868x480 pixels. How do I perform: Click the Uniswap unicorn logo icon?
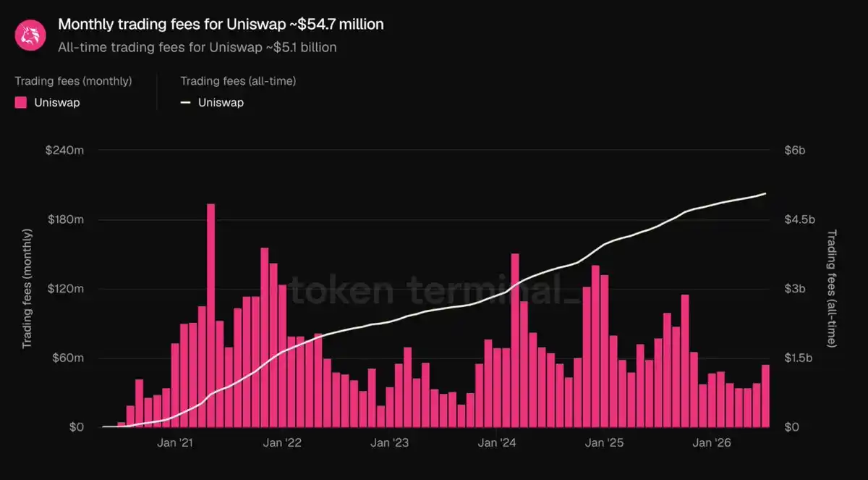point(31,34)
